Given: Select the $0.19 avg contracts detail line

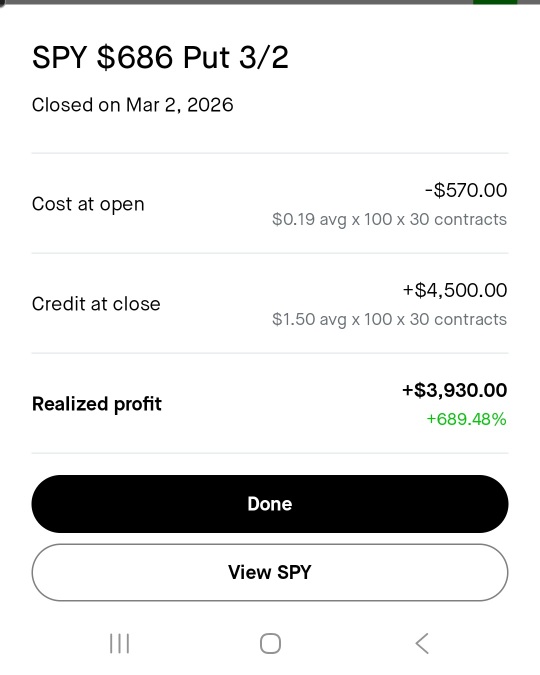Looking at the screenshot, I should [389, 220].
